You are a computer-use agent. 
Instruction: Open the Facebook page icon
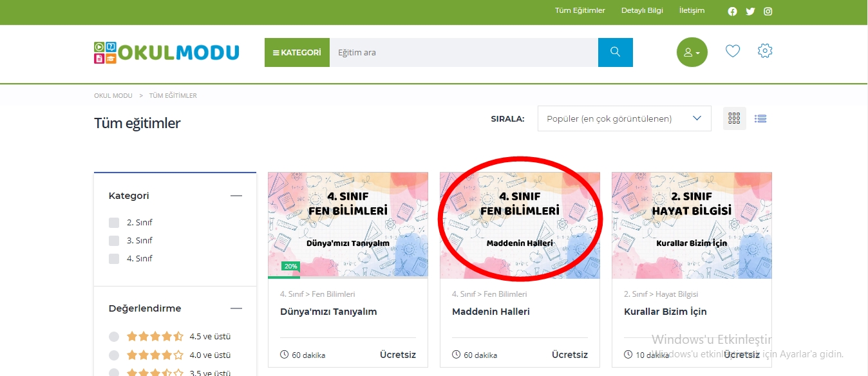[x=732, y=12]
